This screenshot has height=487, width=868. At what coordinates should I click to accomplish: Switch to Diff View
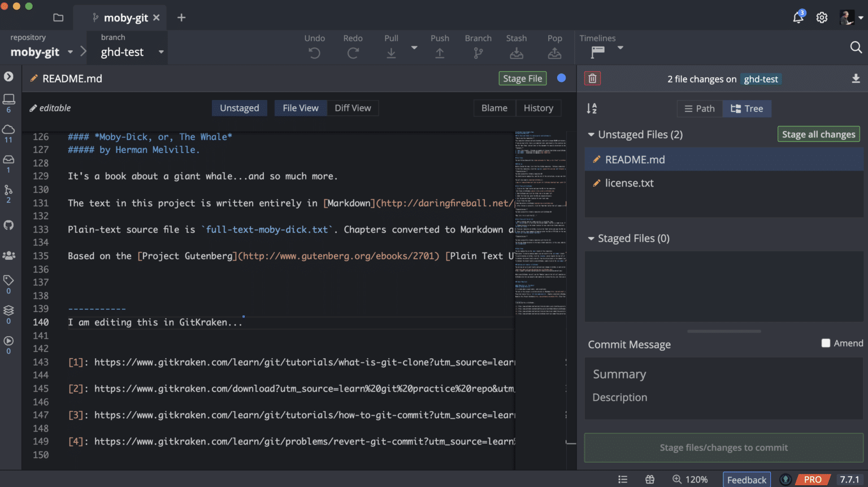[353, 107]
